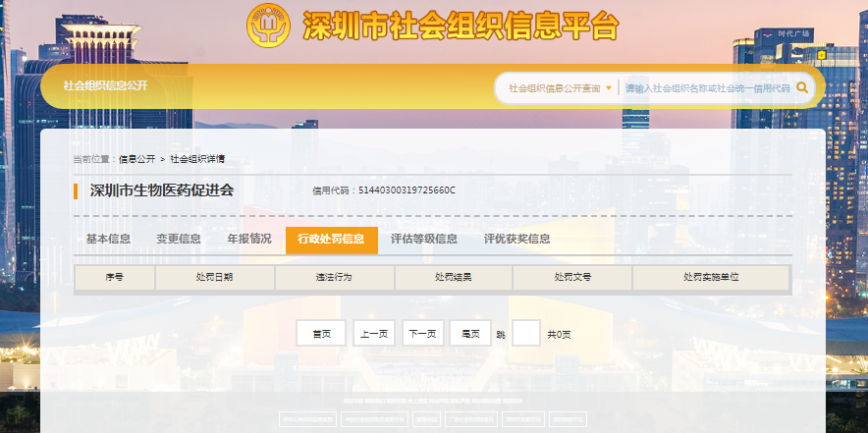Open 社会组织信息公开 in navigation bar
868x433 pixels.
click(x=105, y=85)
